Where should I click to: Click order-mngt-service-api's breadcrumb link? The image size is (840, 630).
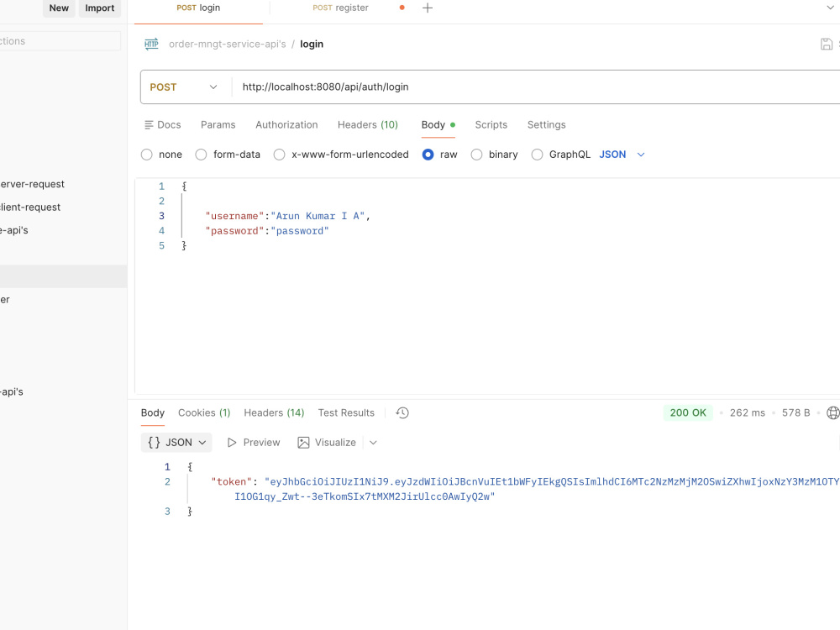[228, 44]
